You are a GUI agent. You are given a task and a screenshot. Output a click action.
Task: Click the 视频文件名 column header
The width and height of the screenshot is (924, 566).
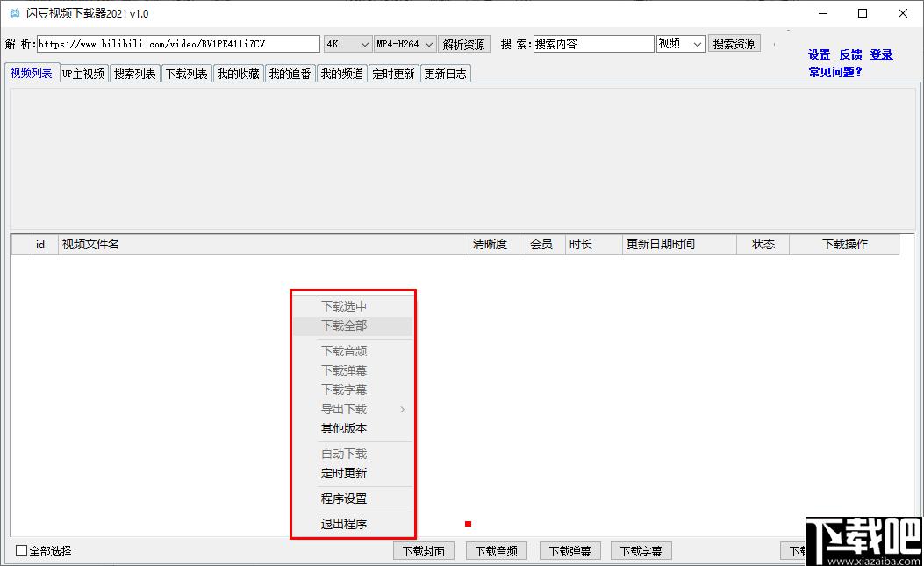[x=263, y=245]
